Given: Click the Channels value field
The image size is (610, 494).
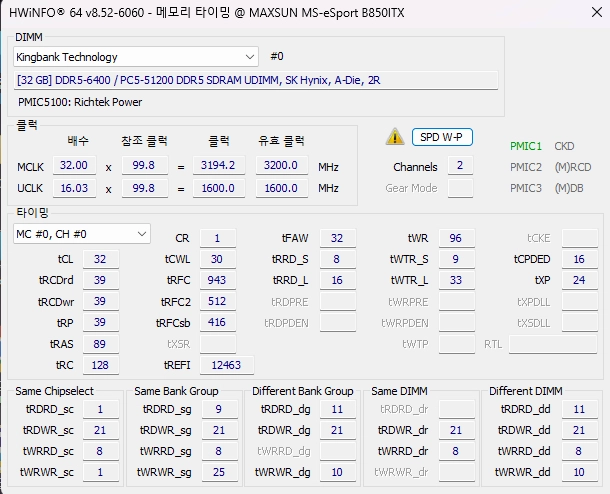Looking at the screenshot, I should coord(460,165).
